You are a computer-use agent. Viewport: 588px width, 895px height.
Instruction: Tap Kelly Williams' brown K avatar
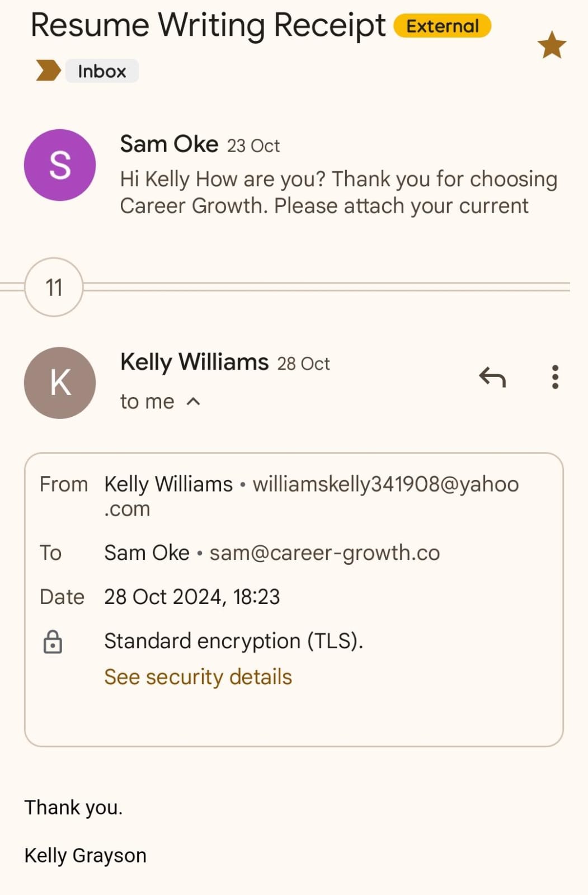[60, 383]
